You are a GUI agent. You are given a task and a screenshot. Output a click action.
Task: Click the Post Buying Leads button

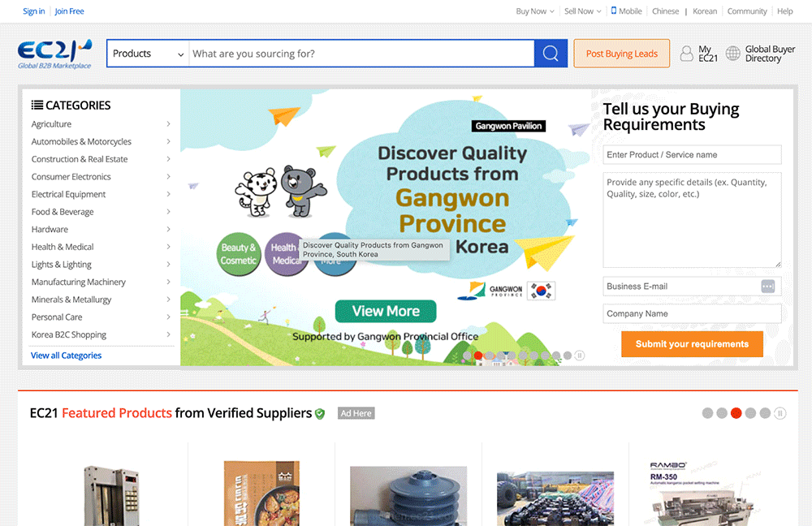click(x=622, y=54)
